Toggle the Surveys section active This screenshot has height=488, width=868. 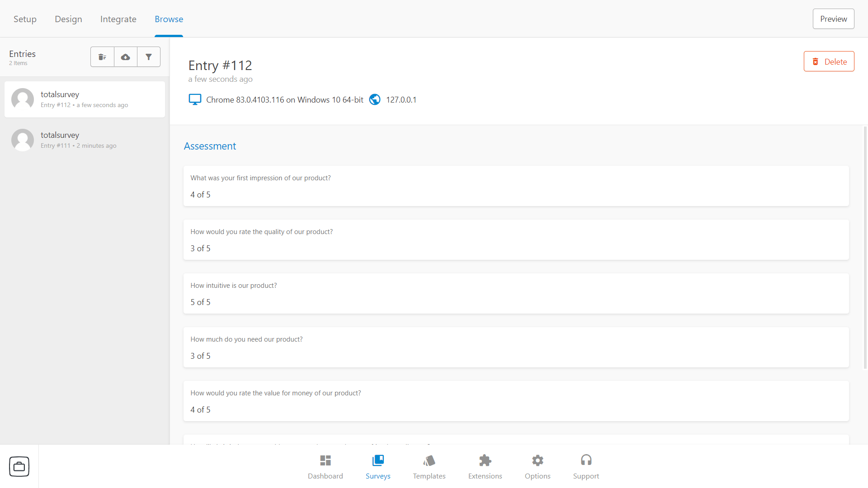[378, 467]
